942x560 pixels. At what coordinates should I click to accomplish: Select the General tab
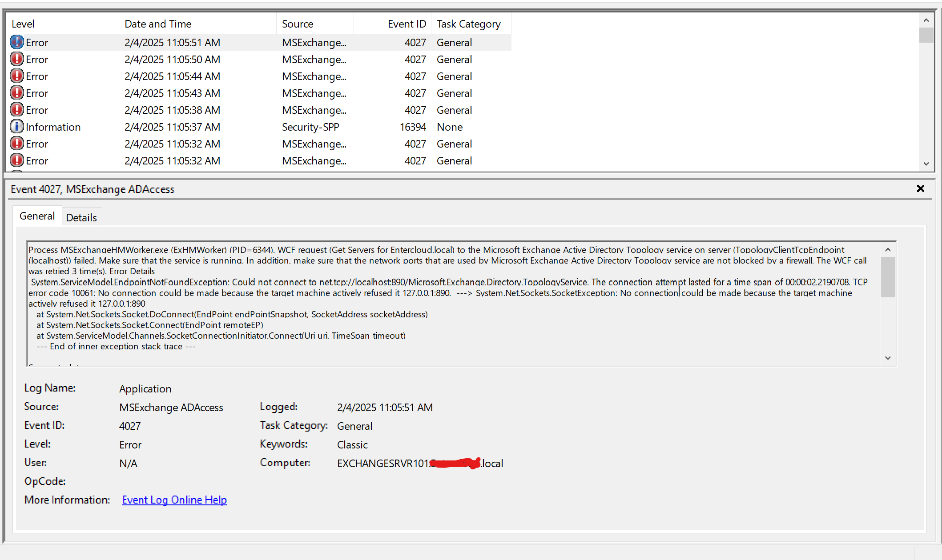tap(37, 216)
